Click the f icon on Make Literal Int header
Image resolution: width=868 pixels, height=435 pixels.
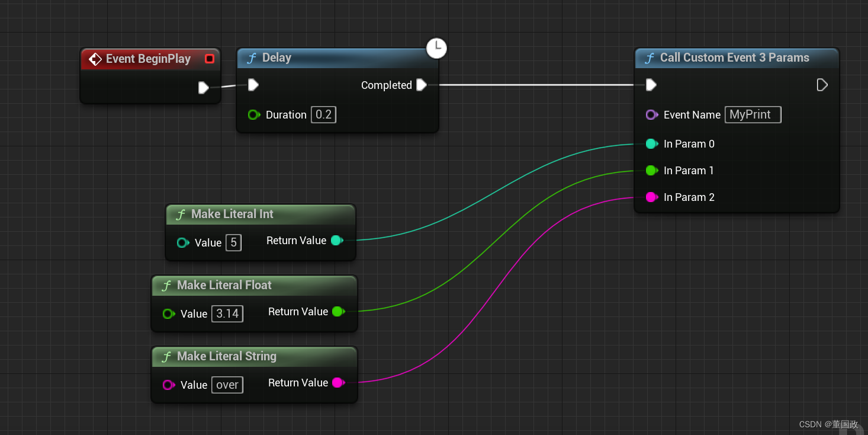(180, 215)
